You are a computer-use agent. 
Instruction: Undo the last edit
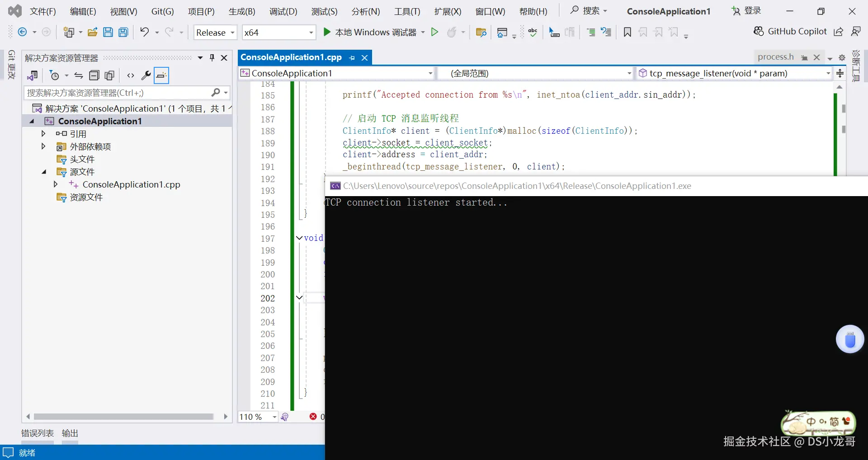[144, 32]
